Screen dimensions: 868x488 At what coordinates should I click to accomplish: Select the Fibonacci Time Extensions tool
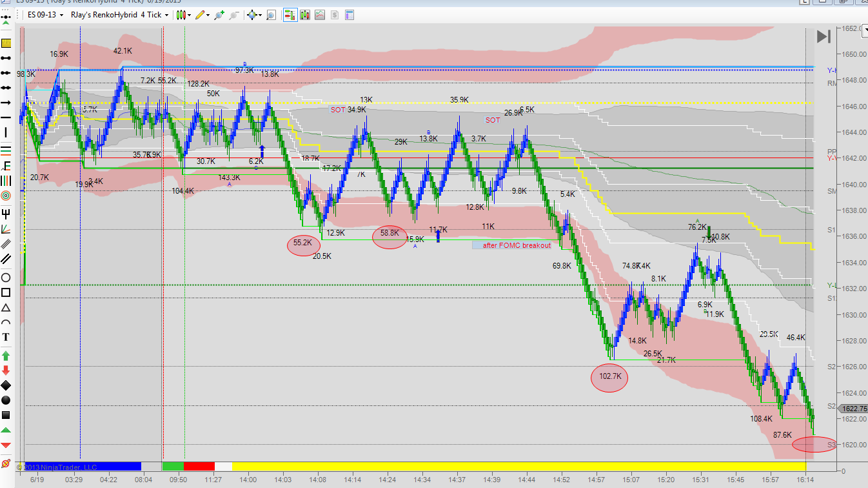6,180
